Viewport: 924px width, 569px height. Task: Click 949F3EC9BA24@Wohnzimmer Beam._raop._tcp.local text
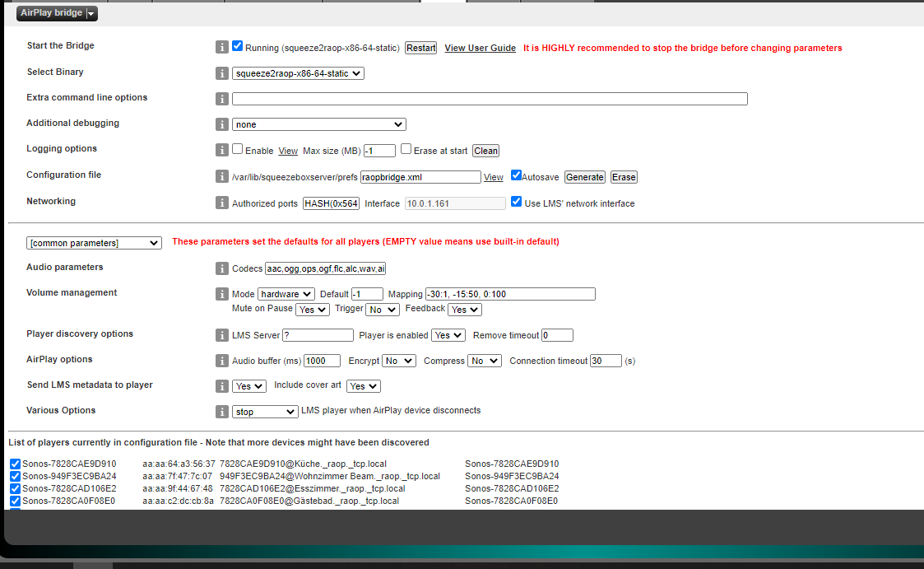(330, 477)
